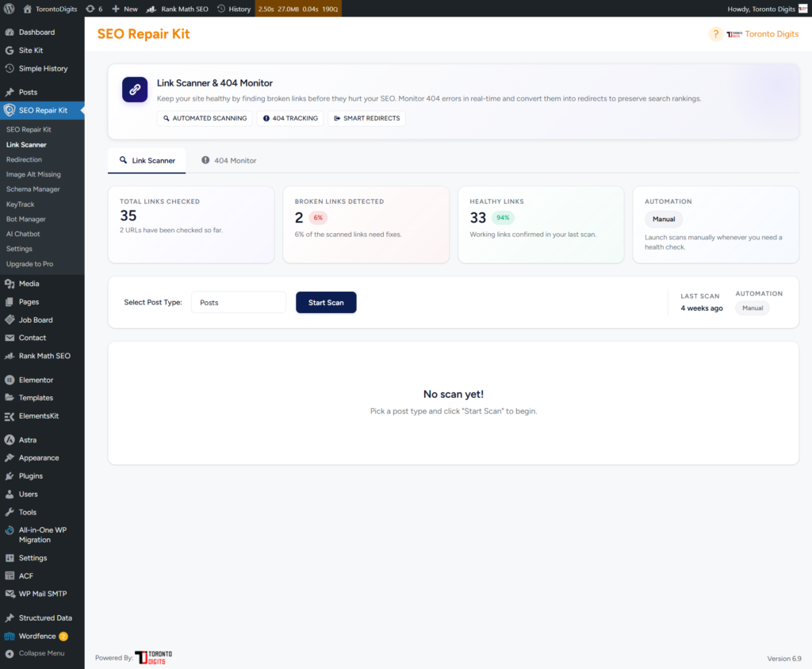Open updates icon showing 6 pending
This screenshot has width=812, height=669.
pyautogui.click(x=94, y=9)
